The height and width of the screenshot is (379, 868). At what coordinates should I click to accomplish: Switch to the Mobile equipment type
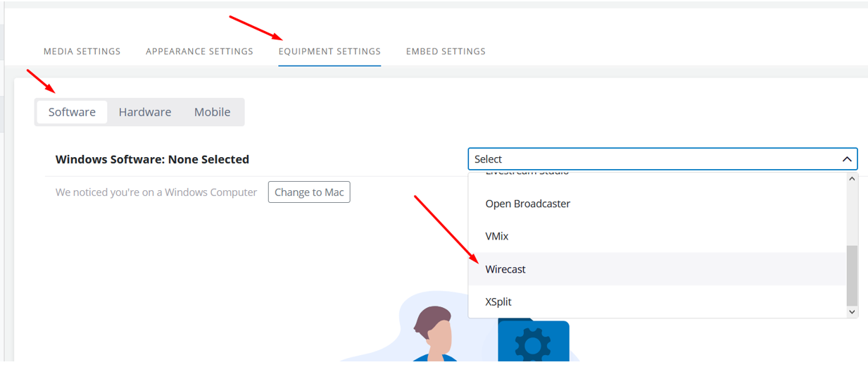(x=213, y=112)
